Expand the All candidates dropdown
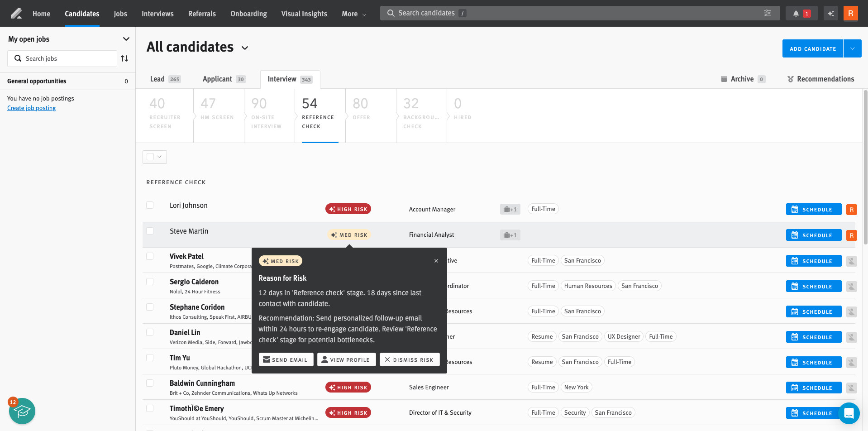This screenshot has height=431, width=868. 245,48
